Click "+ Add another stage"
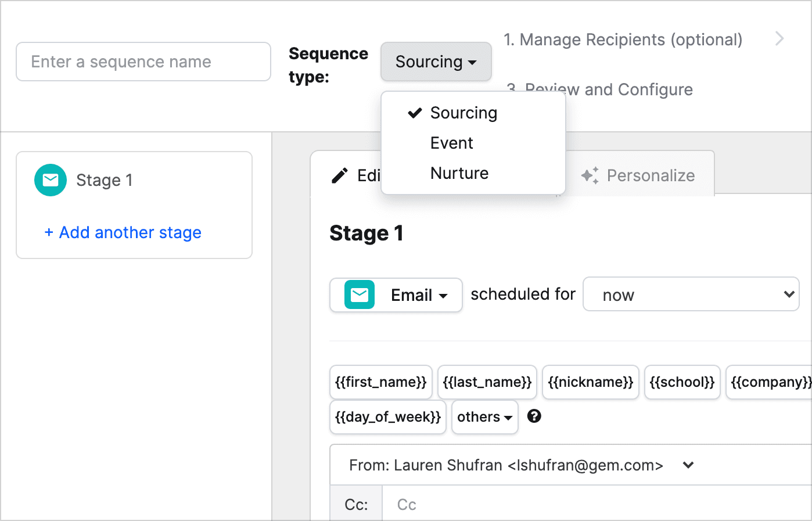This screenshot has height=521, width=812. coord(123,232)
